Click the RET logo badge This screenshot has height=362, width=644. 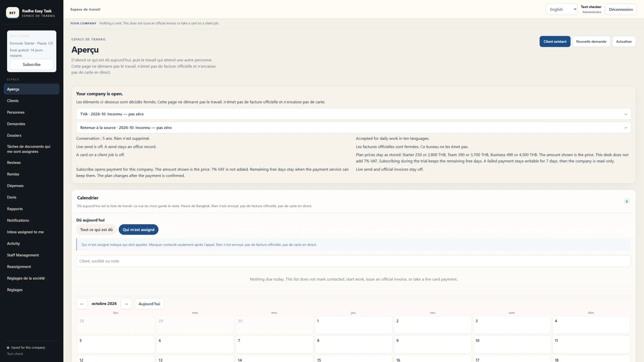pyautogui.click(x=12, y=13)
